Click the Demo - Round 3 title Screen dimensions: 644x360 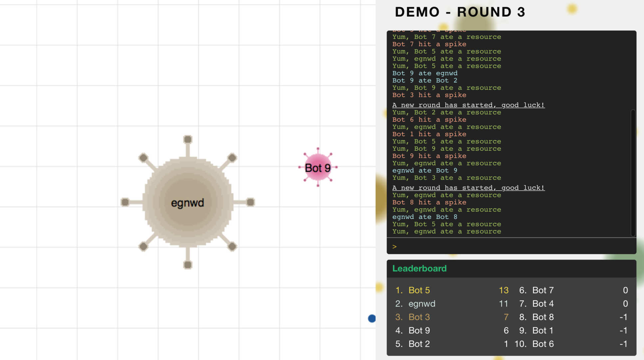(x=460, y=12)
